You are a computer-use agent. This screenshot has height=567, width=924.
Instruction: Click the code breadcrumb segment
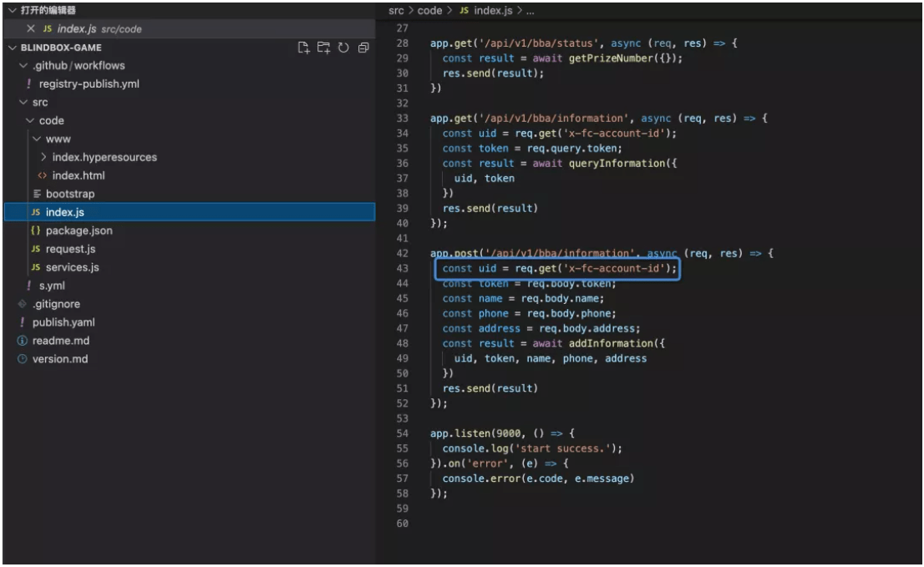pyautogui.click(x=429, y=11)
